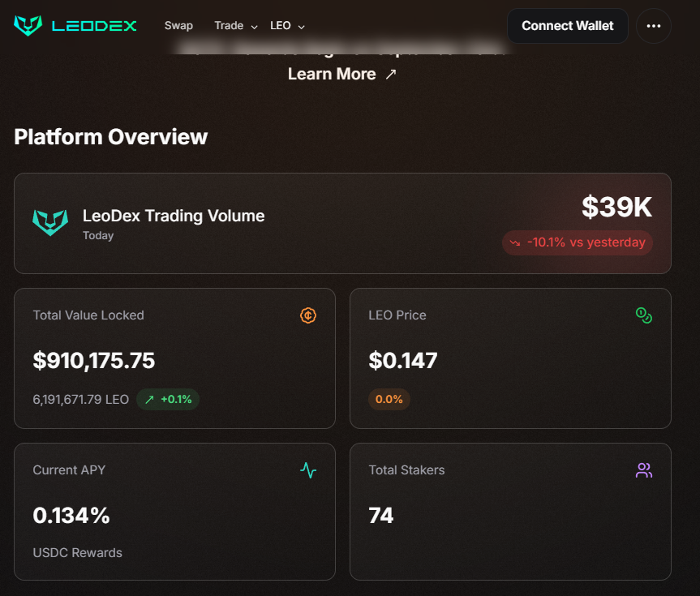The height and width of the screenshot is (596, 700).
Task: Click the -10.1% vs yesterday badge
Action: click(578, 242)
